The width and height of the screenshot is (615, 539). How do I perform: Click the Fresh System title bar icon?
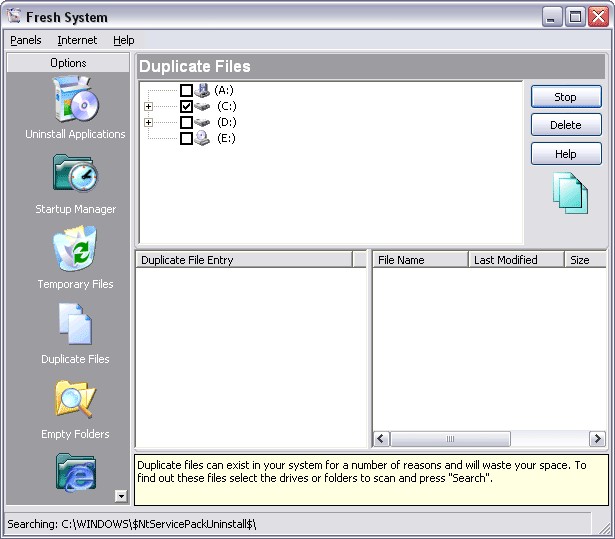(x=14, y=16)
